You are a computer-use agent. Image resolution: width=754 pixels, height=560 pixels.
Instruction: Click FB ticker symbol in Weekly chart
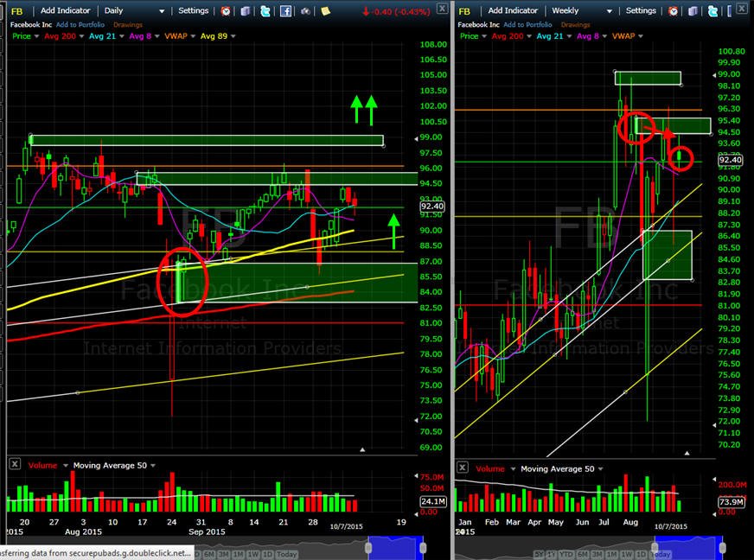coord(464,11)
